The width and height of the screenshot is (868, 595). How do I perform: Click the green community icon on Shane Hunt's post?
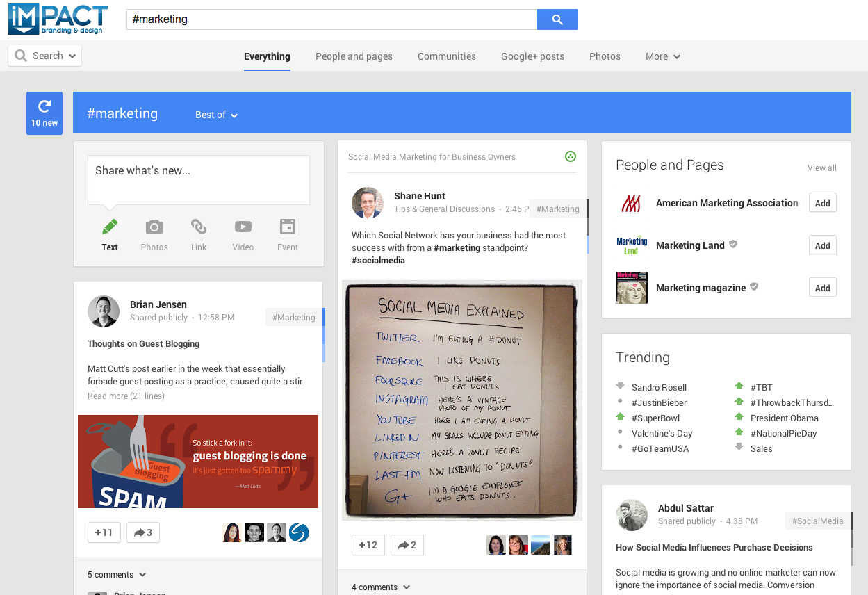click(x=571, y=156)
